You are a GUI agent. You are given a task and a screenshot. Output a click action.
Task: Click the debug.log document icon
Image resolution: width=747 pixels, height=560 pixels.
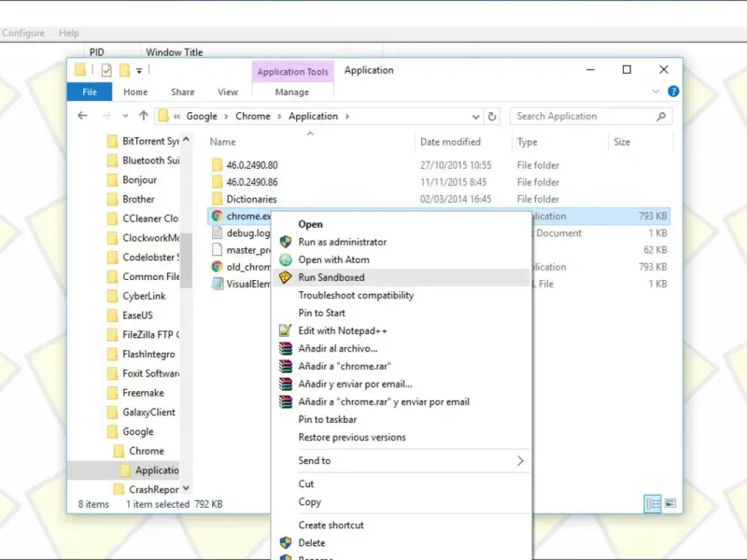point(217,232)
